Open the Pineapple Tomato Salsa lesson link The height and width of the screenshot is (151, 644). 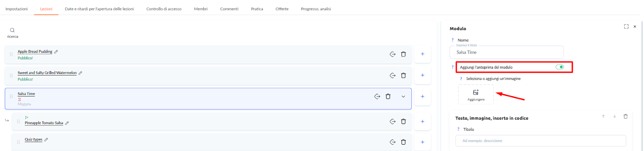coord(44,123)
